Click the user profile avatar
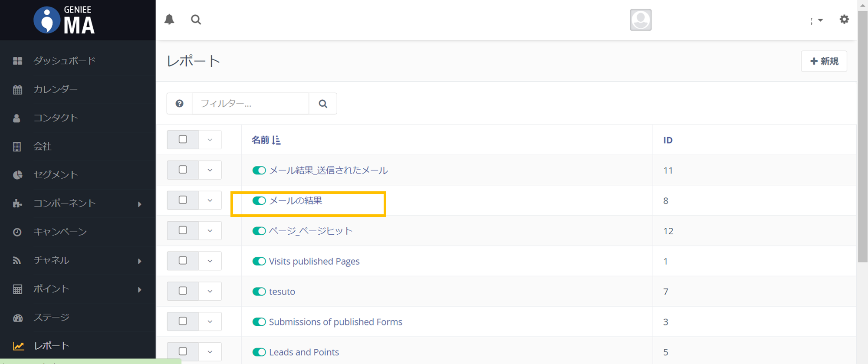 [x=641, y=20]
